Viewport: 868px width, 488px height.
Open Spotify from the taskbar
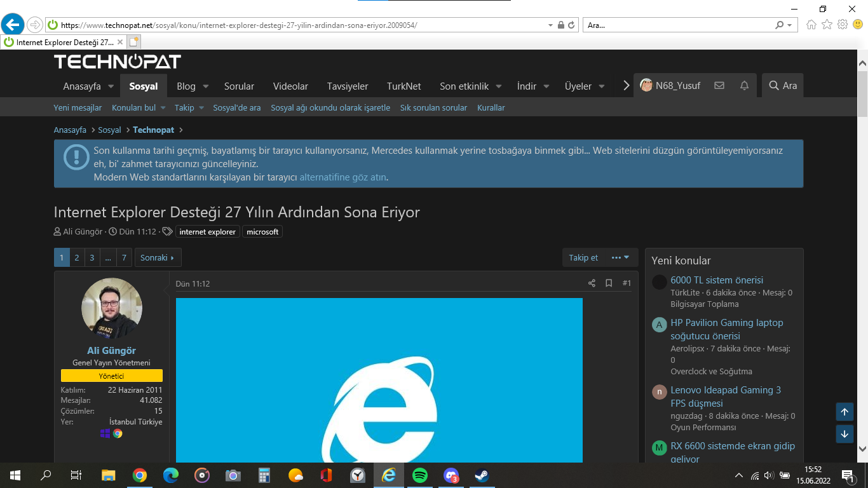(420, 475)
